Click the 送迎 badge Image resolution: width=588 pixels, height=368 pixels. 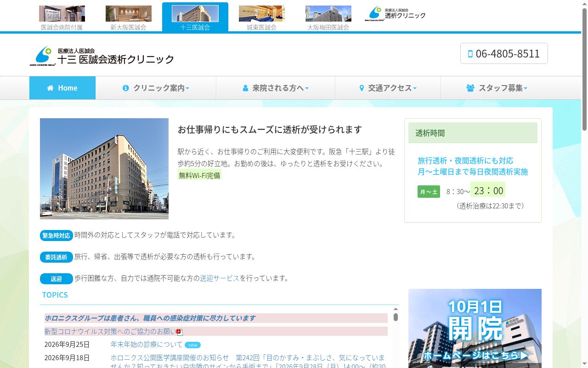(57, 279)
